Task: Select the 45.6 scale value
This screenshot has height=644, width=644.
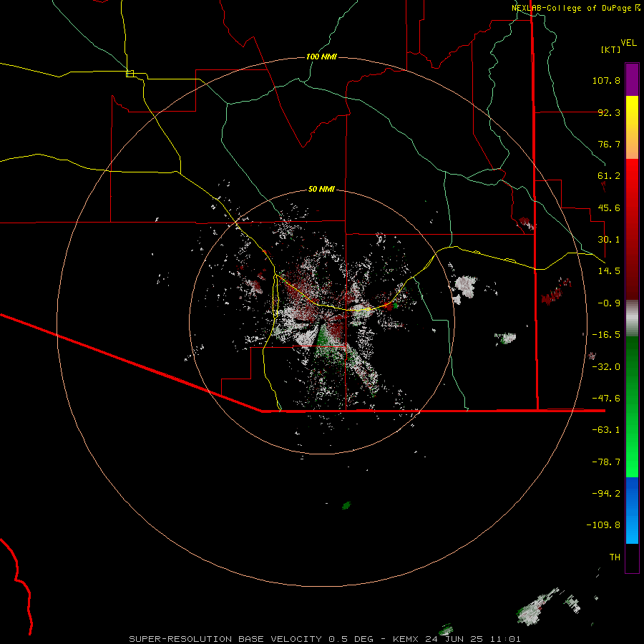Action: point(609,208)
